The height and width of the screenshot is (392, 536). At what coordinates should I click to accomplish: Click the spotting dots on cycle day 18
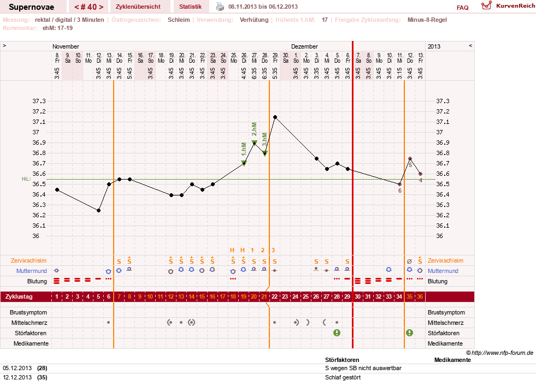point(233,279)
